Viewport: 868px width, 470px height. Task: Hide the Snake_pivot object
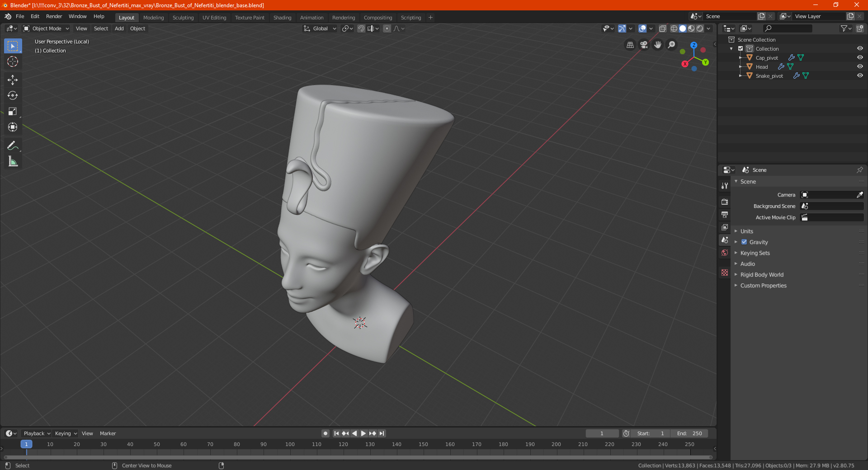click(x=860, y=75)
